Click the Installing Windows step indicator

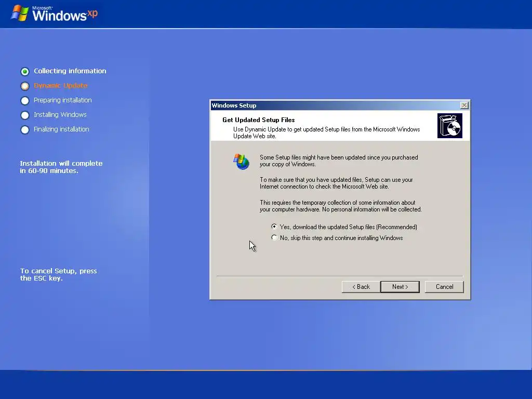coord(25,115)
